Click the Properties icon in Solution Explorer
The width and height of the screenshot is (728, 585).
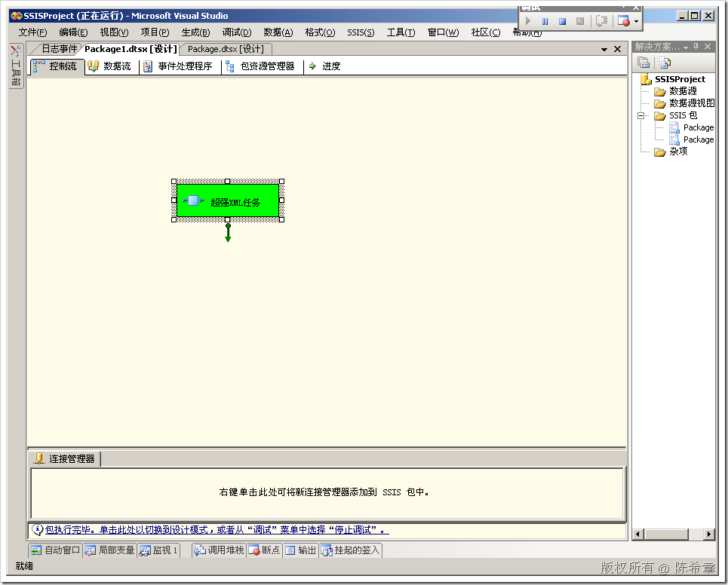pos(643,62)
